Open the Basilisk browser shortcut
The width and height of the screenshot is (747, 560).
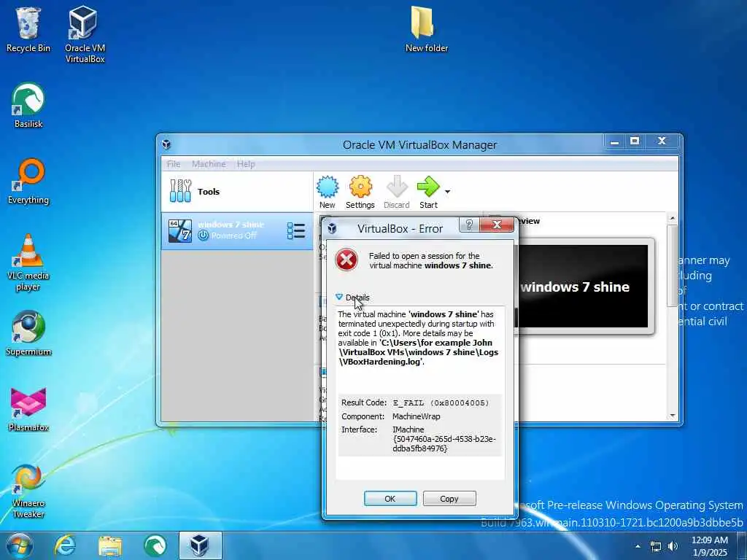28,105
